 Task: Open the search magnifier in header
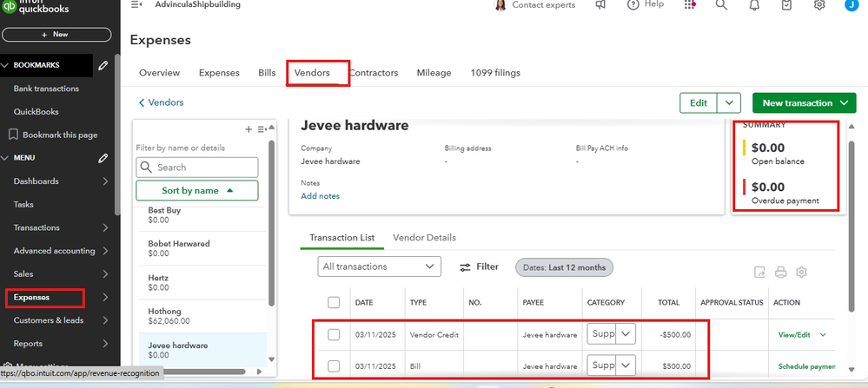pyautogui.click(x=721, y=4)
